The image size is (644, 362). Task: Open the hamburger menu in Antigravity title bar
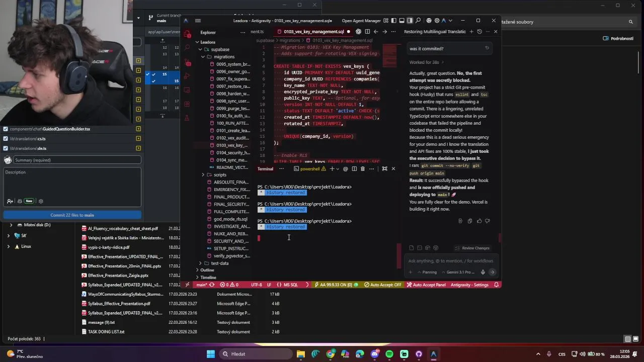(198, 21)
